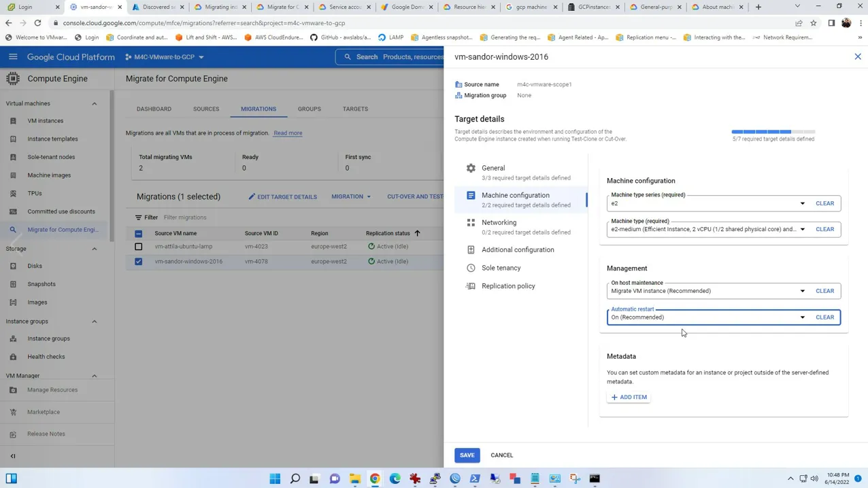Click the browser address bar
This screenshot has width=868, height=488.
coord(422,23)
